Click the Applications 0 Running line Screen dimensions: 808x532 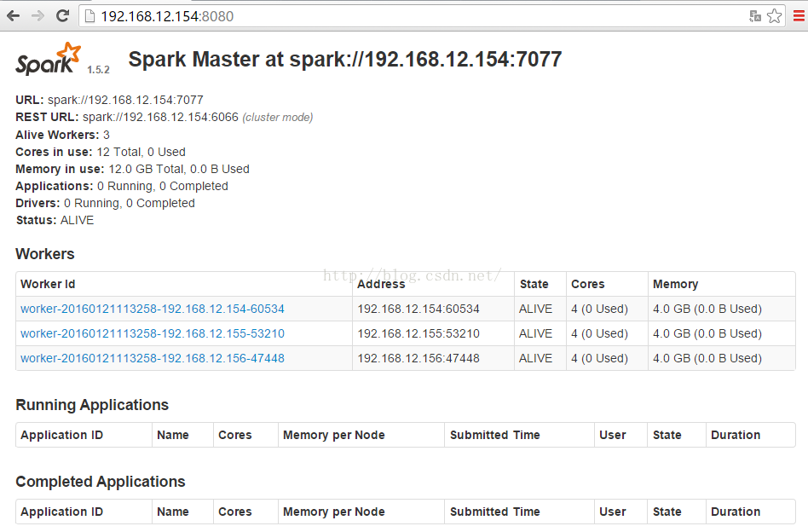coord(122,186)
